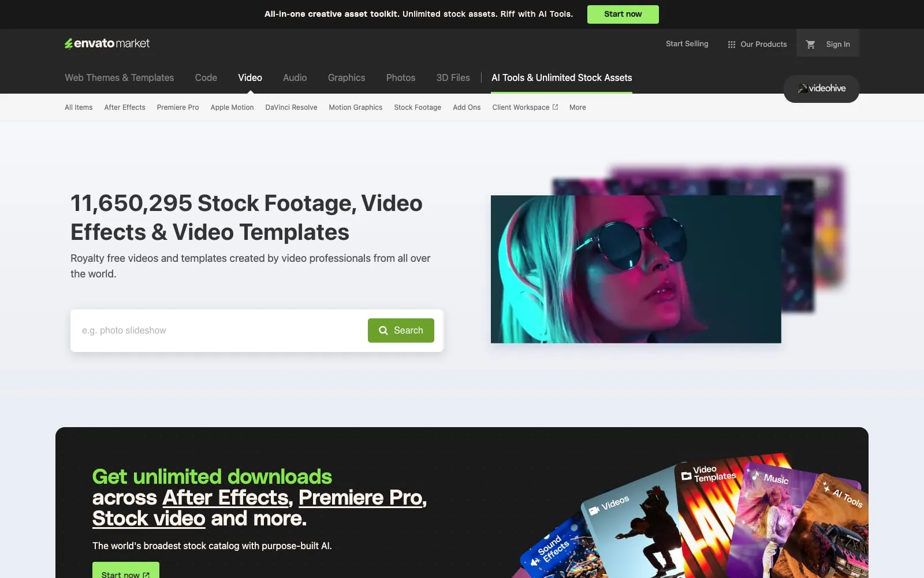Select the Video category tab
This screenshot has height=578, width=924.
pyautogui.click(x=250, y=77)
